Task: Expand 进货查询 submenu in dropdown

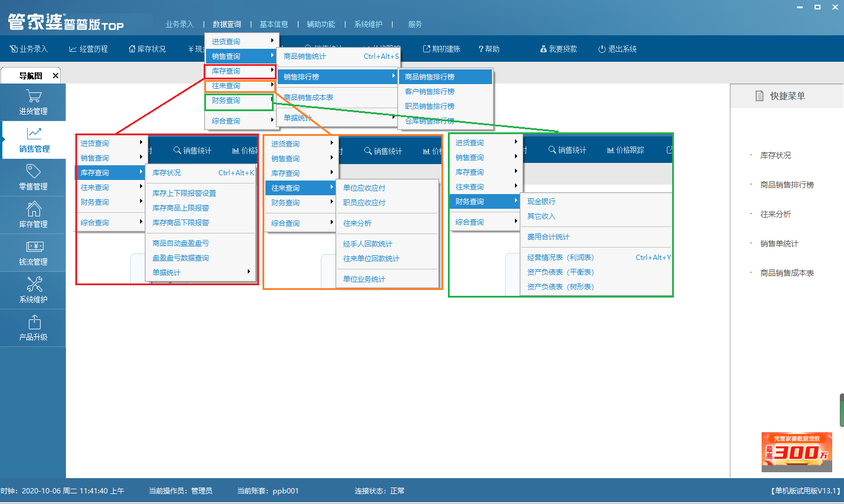Action: 241,41
